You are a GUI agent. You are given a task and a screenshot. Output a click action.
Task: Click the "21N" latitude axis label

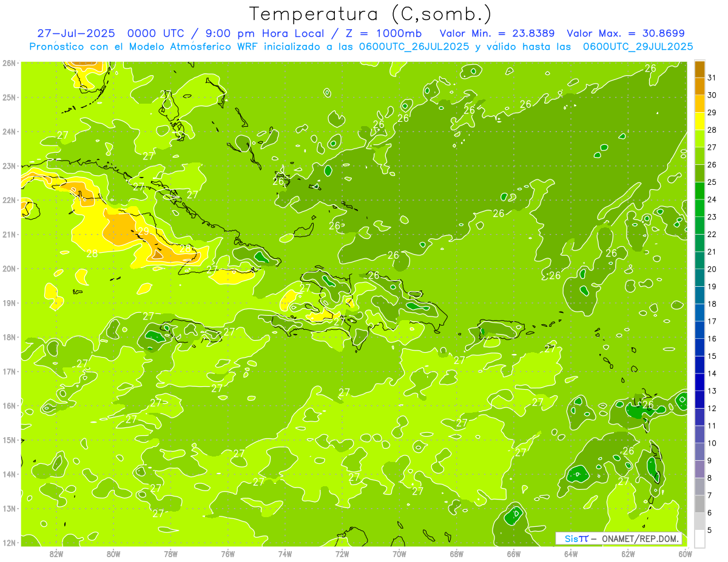coord(9,234)
